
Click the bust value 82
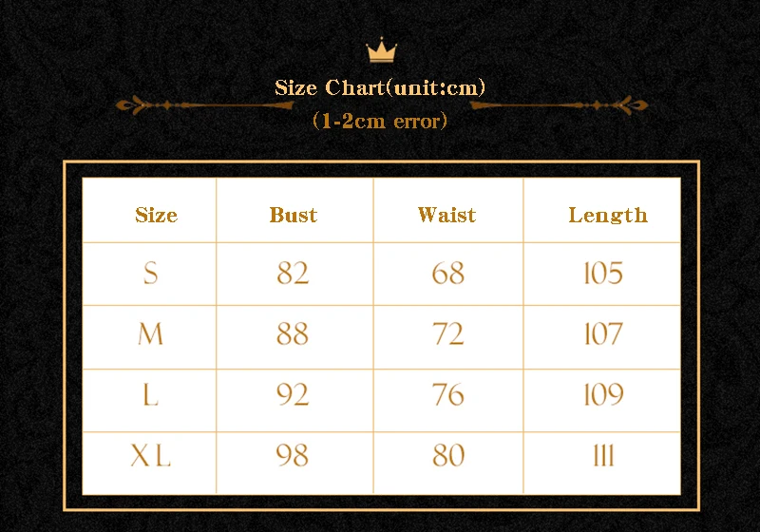tap(293, 274)
